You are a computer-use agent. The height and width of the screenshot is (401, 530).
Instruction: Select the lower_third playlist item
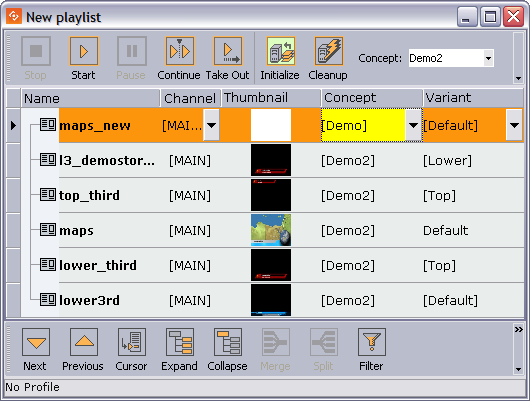[98, 265]
